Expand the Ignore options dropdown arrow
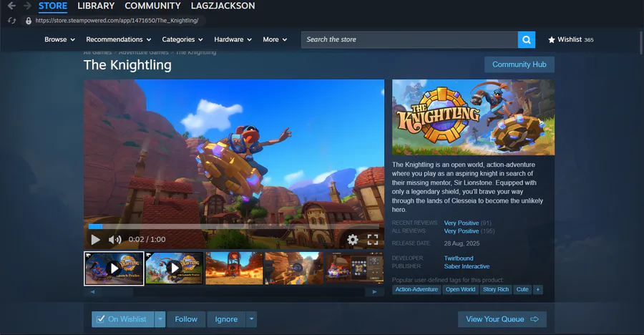This screenshot has height=335, width=644. coord(251,319)
